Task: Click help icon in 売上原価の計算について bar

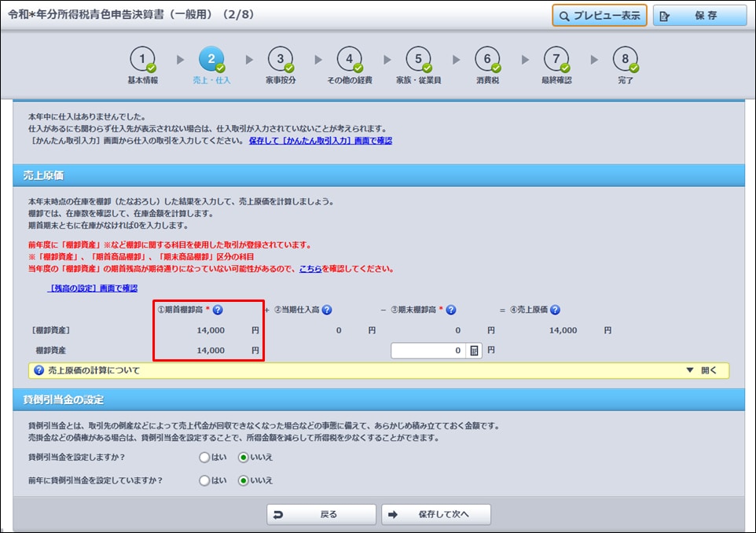Action: (x=36, y=370)
